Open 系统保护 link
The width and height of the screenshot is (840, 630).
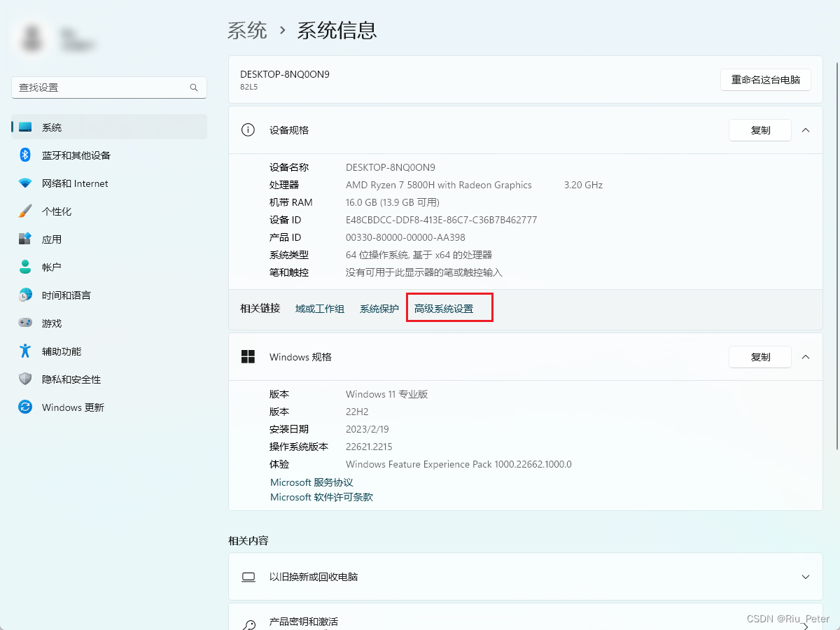pos(379,309)
